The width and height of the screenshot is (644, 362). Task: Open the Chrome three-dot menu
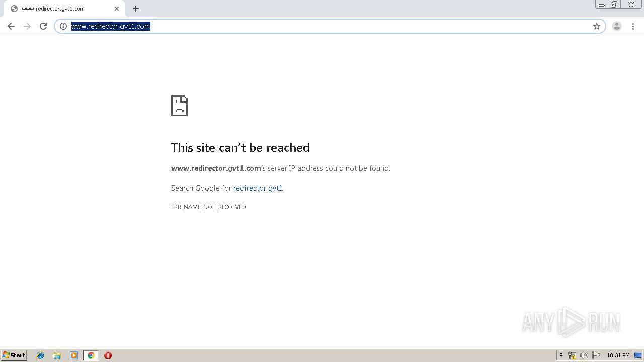(x=633, y=26)
